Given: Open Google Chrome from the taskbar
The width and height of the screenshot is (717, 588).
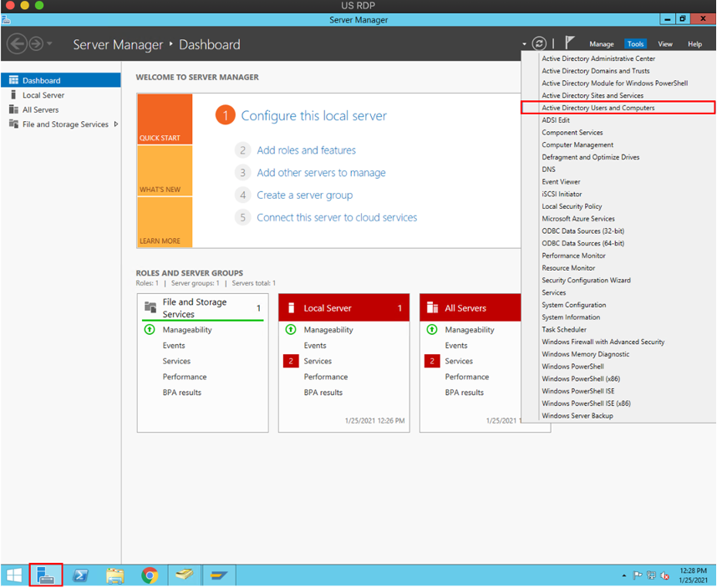Looking at the screenshot, I should point(150,575).
